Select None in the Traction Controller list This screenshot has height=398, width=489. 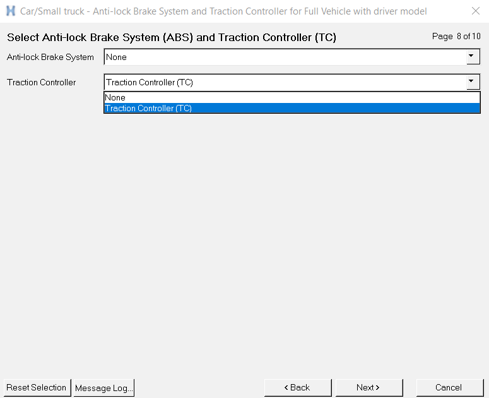click(292, 98)
